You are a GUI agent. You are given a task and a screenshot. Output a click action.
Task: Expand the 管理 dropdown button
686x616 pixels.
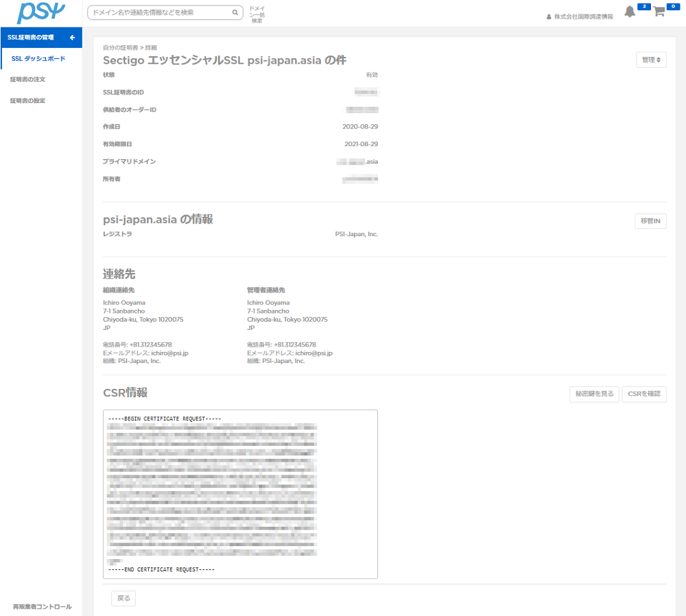pos(651,60)
